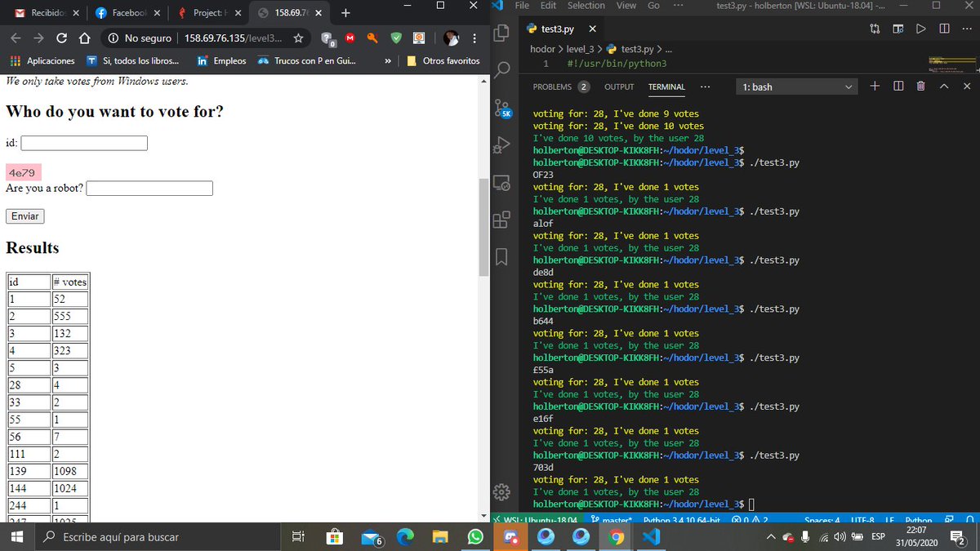Open hidden VS Code menus ellipsis
The image size is (980, 551).
tap(679, 6)
